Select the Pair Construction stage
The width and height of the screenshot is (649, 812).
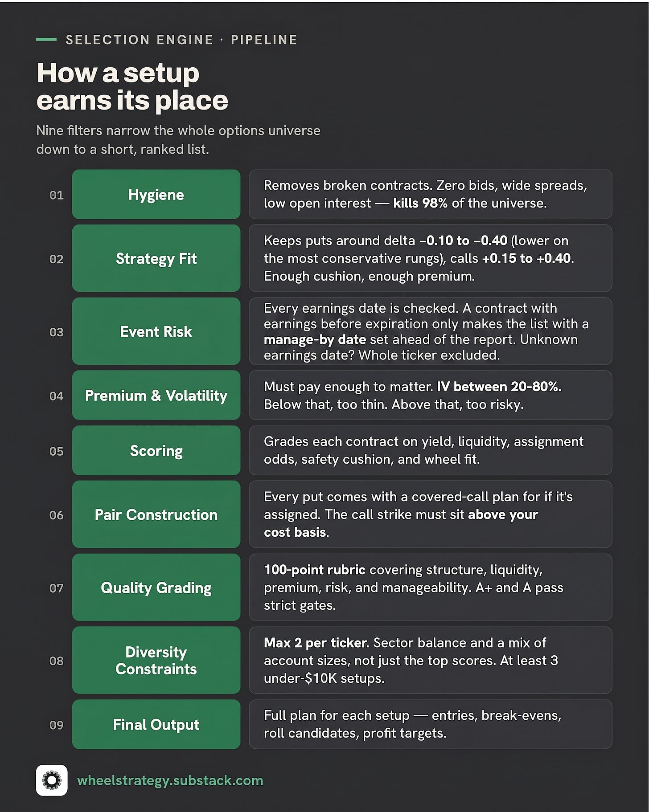pyautogui.click(x=156, y=514)
